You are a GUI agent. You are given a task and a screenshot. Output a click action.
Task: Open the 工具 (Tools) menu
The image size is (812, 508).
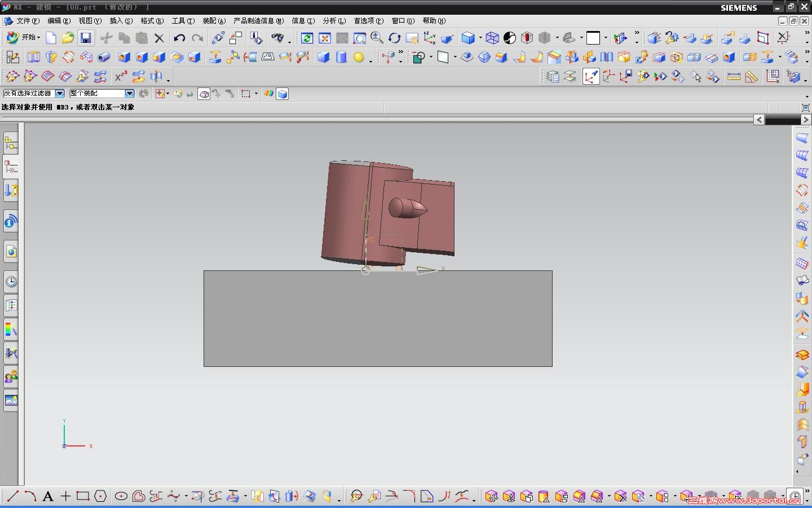[x=183, y=21]
